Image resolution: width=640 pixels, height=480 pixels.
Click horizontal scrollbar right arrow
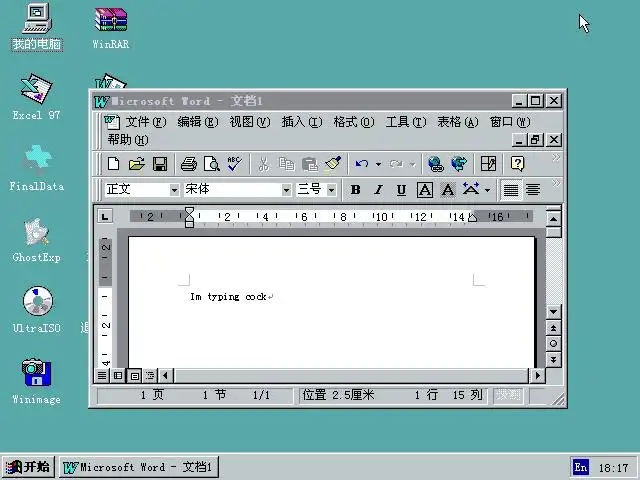coord(538,376)
